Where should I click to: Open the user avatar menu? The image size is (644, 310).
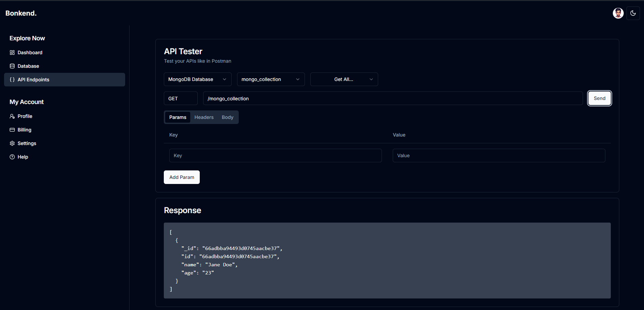(x=618, y=13)
